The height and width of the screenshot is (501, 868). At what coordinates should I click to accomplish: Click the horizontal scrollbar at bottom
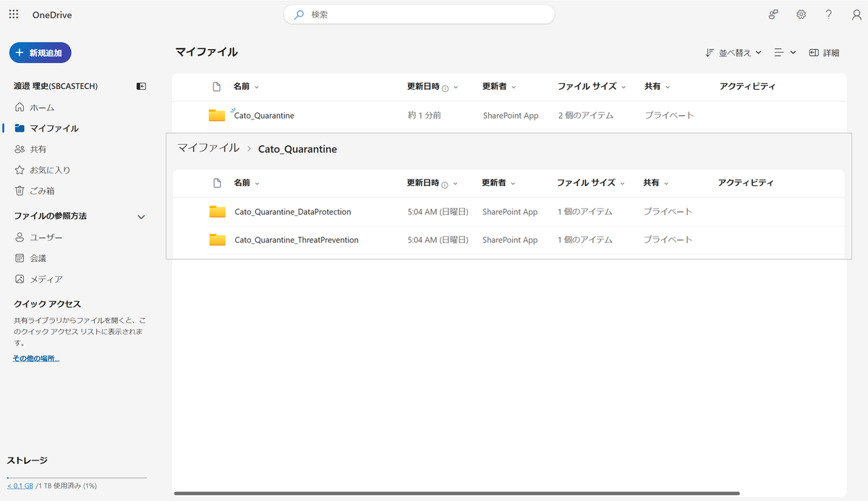(x=457, y=494)
